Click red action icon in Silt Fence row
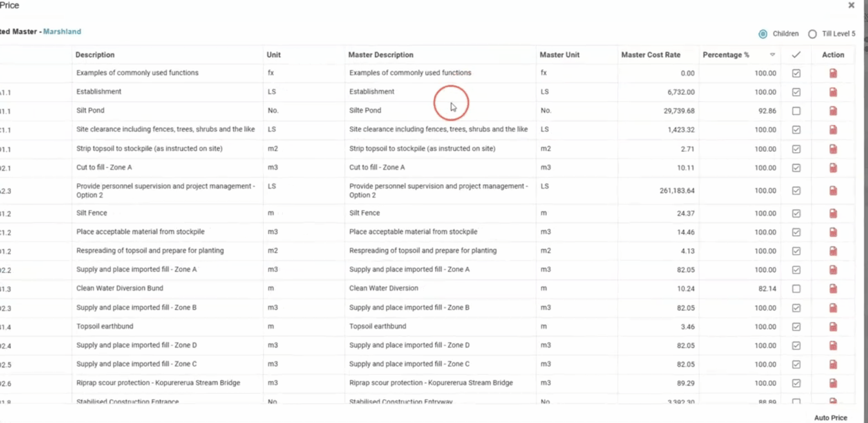The height and width of the screenshot is (423, 868). 833,213
